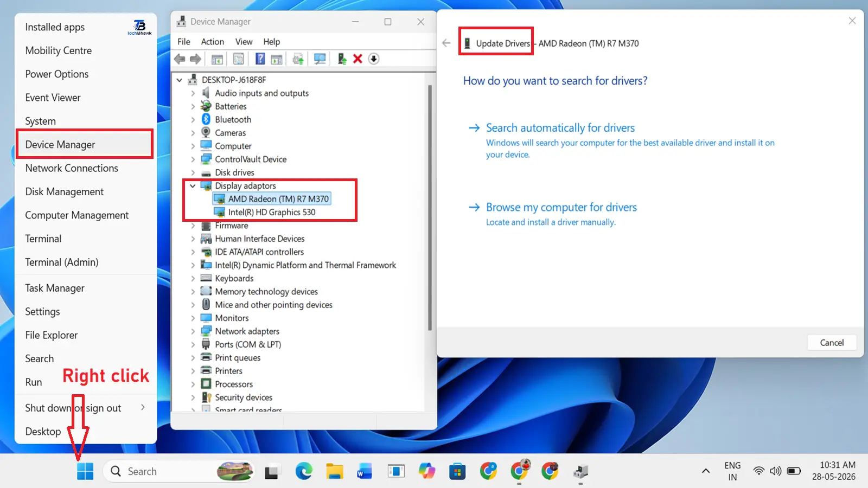Launch Microsoft Edge from the taskbar

click(304, 471)
